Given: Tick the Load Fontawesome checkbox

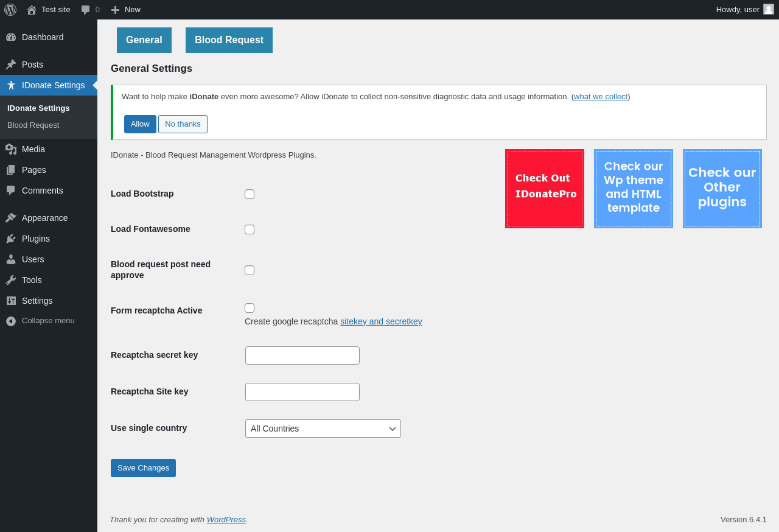Looking at the screenshot, I should [250, 229].
